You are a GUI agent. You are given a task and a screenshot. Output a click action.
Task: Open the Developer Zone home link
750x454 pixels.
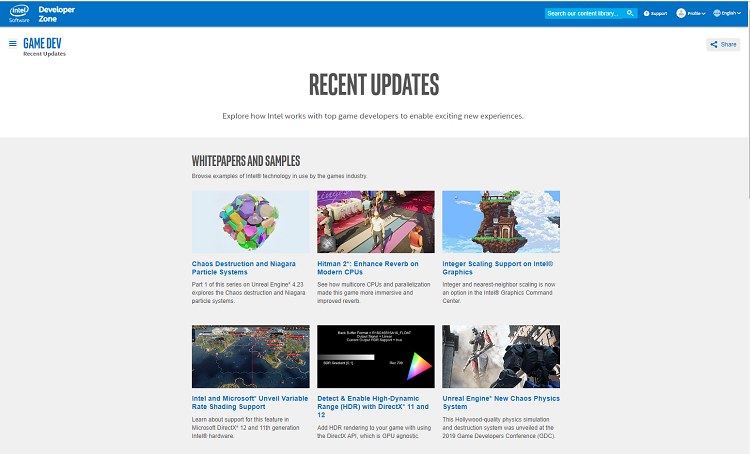click(x=56, y=14)
